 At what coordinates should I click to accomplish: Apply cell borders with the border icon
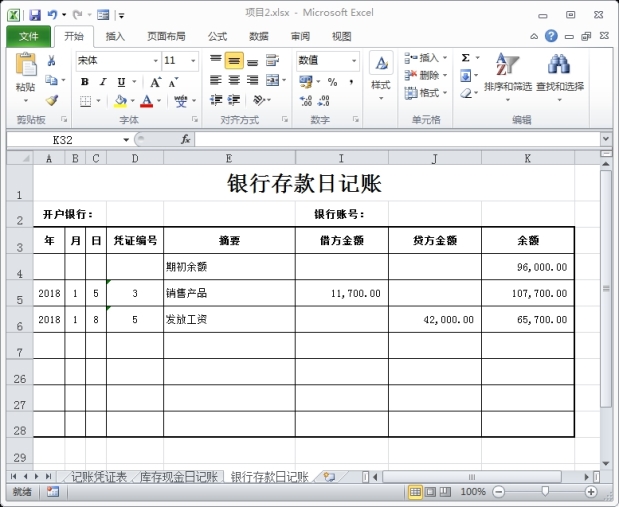click(x=85, y=101)
